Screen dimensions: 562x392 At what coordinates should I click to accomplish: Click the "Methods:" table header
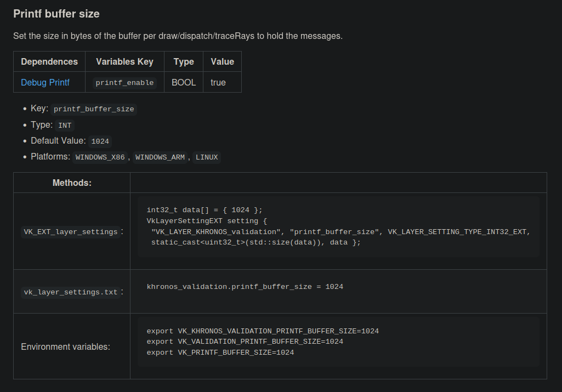[72, 183]
